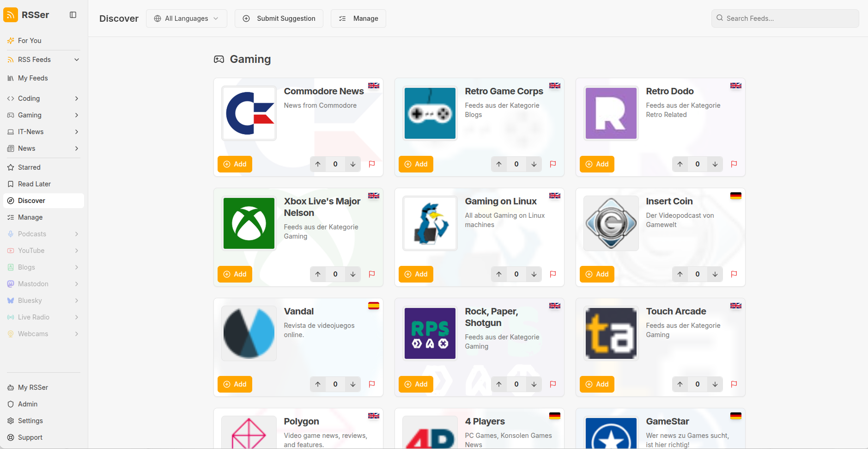Screen dimensions: 868x449
Task: Flag the Retro Game Corps feed
Action: [x=553, y=164]
